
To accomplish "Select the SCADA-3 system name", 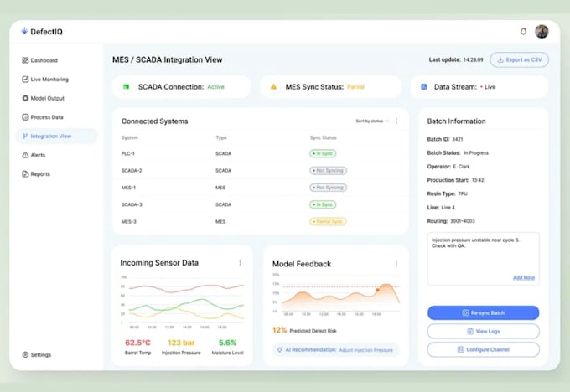I will coord(132,204).
